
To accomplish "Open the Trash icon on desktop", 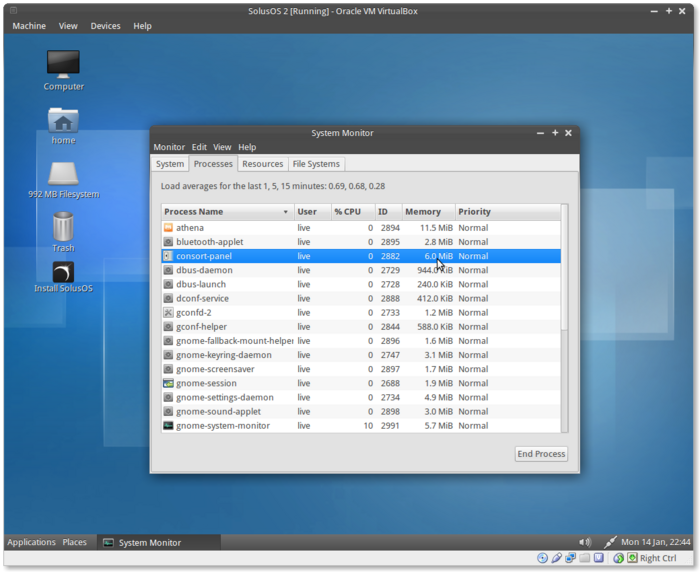I will (63, 227).
